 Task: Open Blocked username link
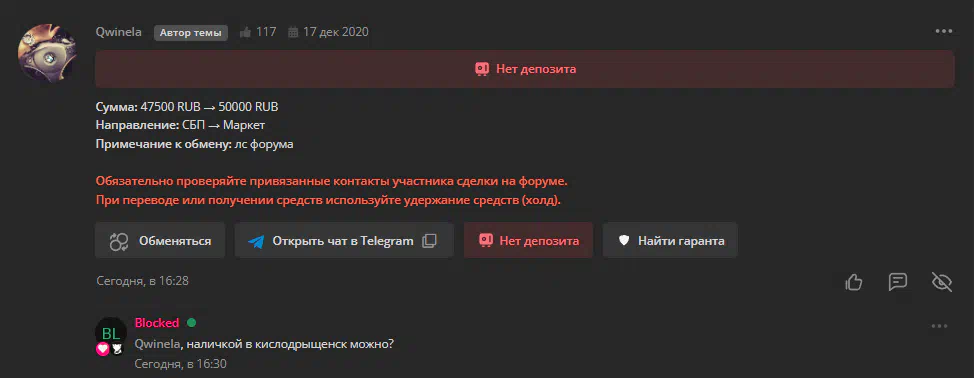point(157,323)
